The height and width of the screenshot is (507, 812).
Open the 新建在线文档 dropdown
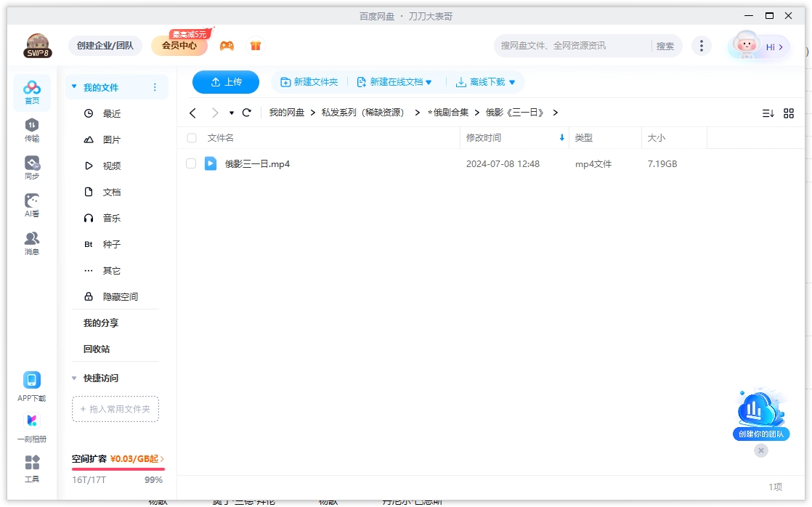coord(394,81)
